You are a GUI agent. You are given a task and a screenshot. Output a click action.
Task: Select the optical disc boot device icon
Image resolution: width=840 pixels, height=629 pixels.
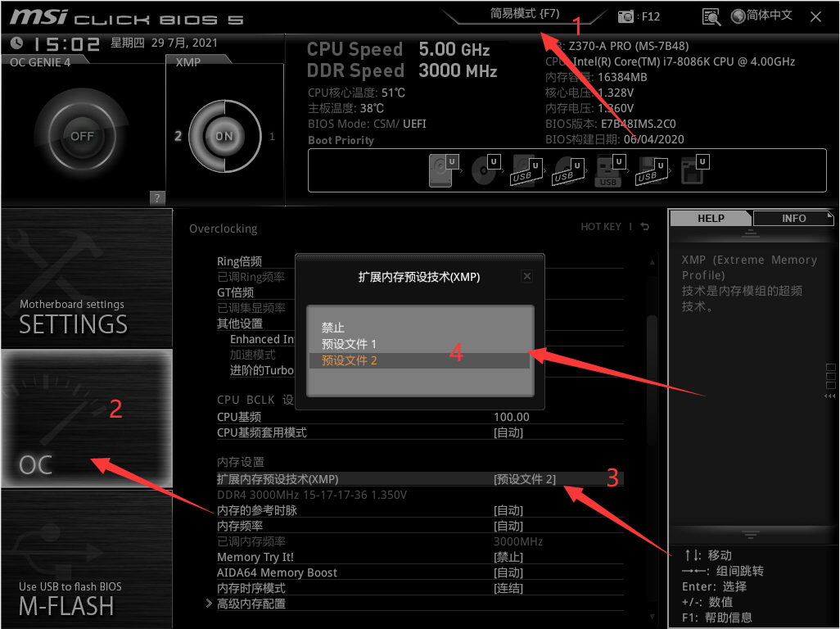point(485,170)
